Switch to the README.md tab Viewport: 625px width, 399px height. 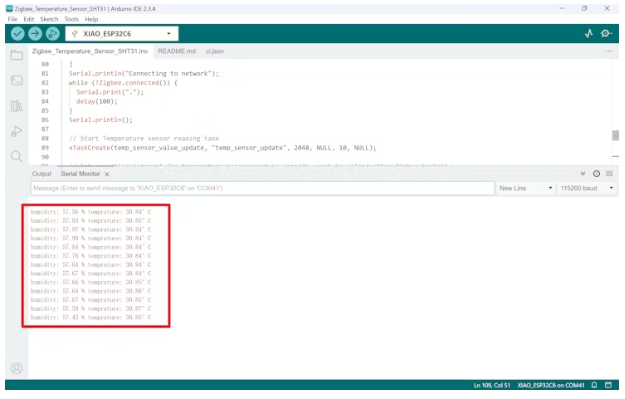click(177, 51)
